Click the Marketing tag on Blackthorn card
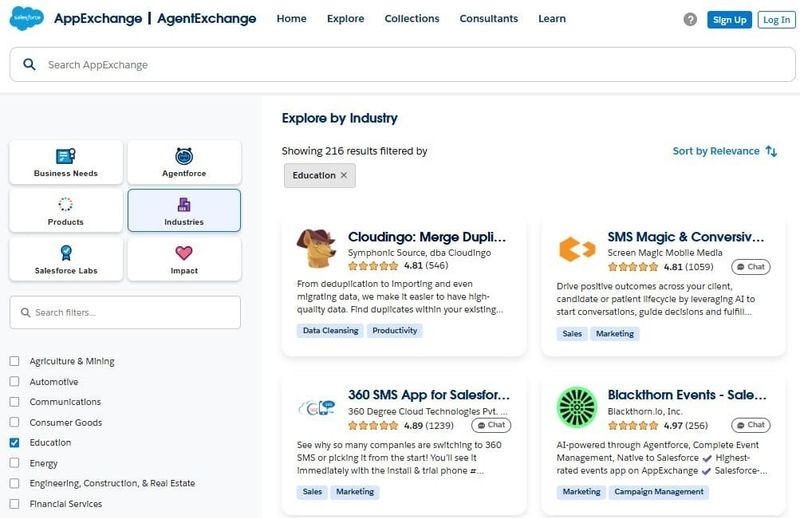Viewport: 800px width, 518px height. [581, 492]
